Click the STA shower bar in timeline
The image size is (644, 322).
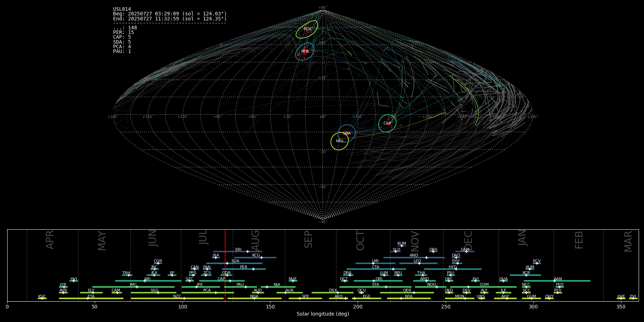(x=375, y=287)
